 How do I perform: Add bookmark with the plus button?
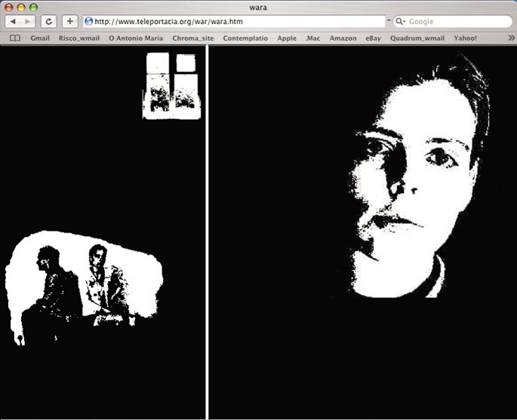point(69,21)
